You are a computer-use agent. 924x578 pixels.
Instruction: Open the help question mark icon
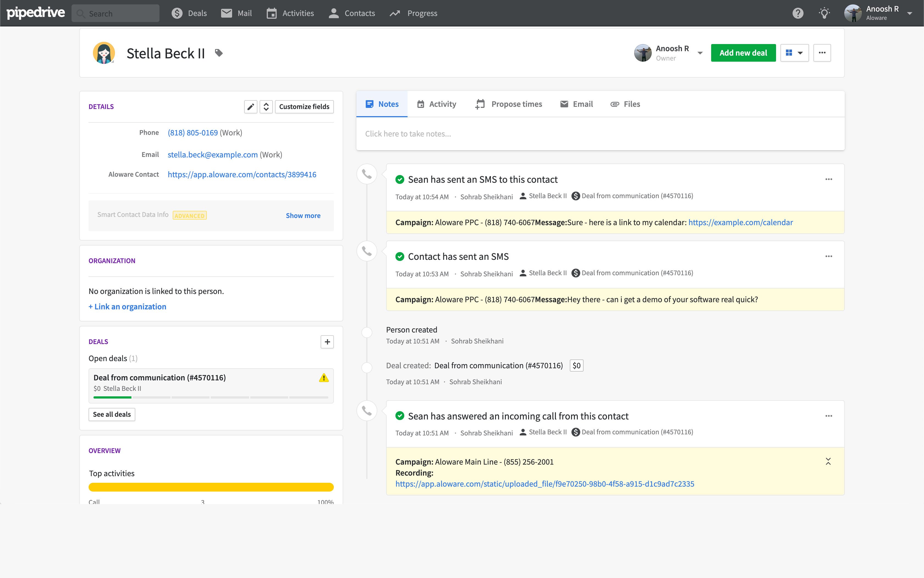click(798, 13)
